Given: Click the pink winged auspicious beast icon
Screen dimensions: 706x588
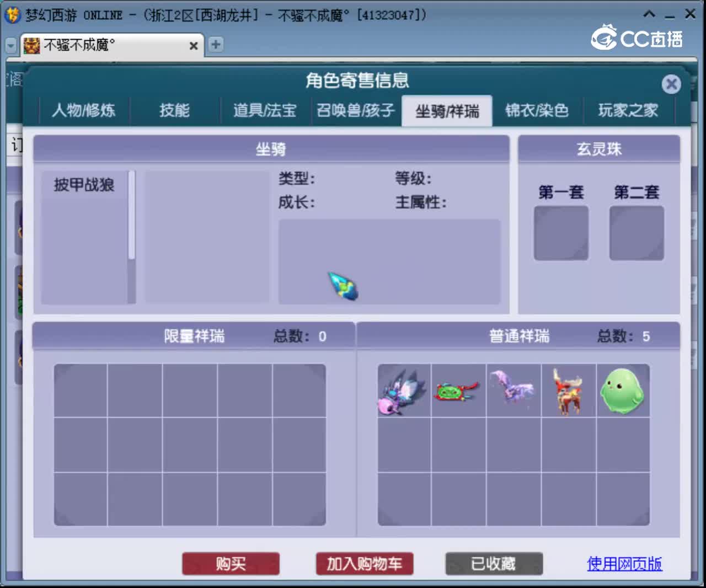Looking at the screenshot, I should pos(404,391).
